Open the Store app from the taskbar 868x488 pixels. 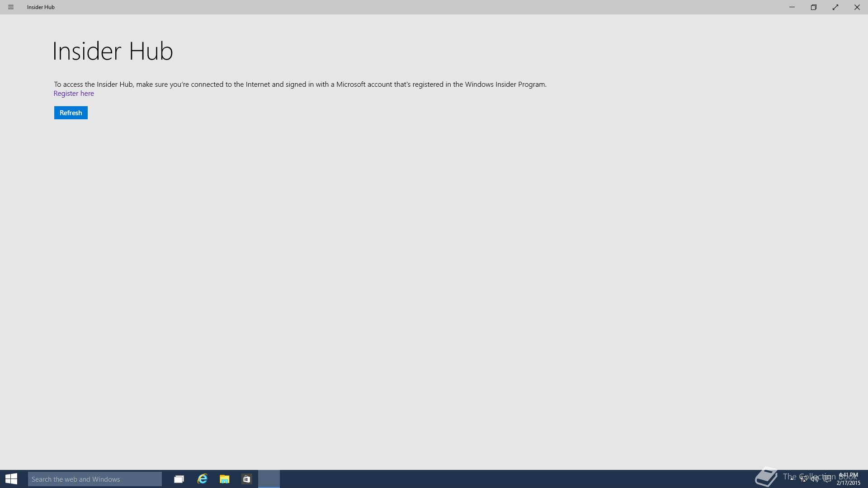pyautogui.click(x=246, y=479)
